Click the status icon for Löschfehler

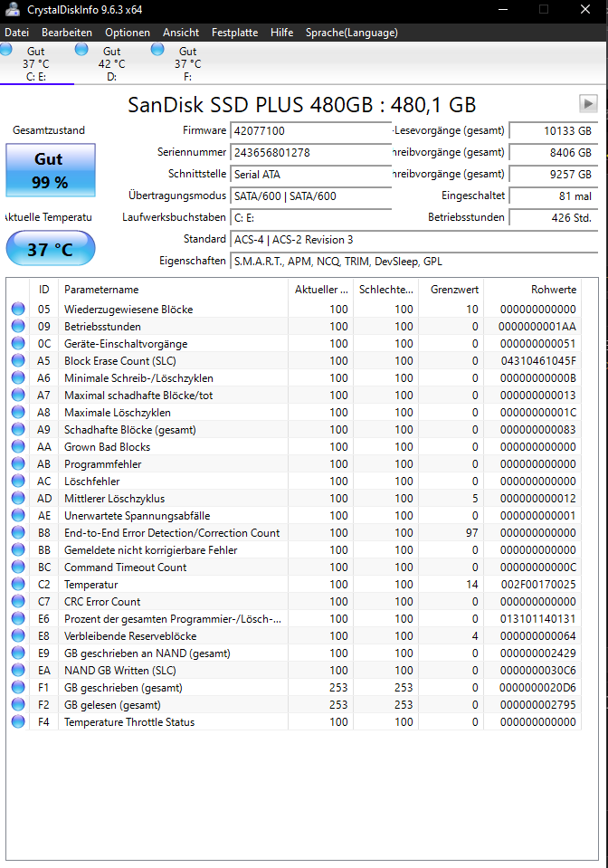(18, 481)
